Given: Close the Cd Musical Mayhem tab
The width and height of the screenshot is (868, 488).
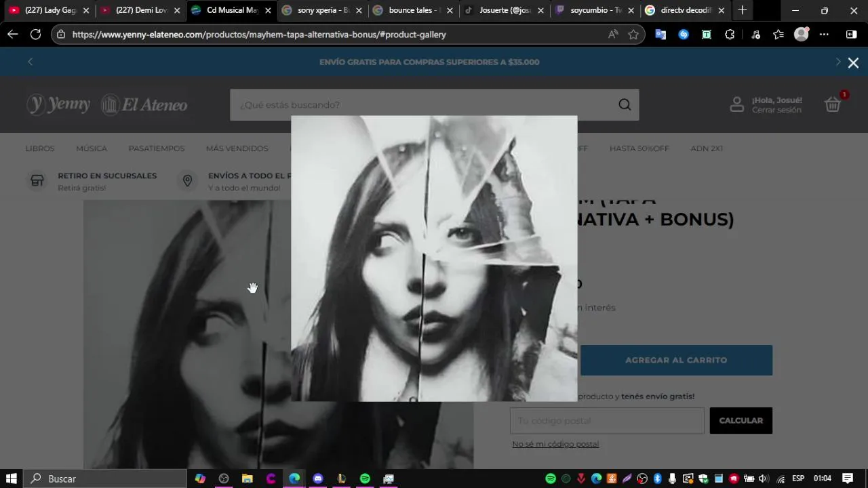Looking at the screenshot, I should tap(268, 10).
